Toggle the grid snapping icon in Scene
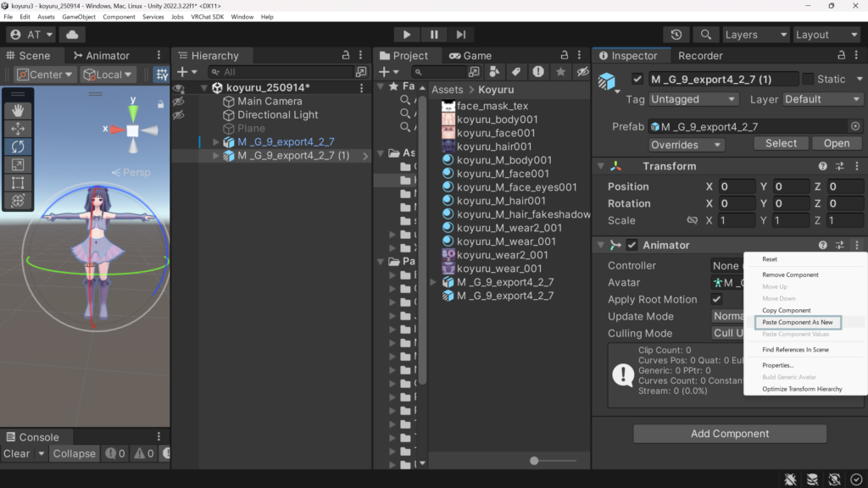The image size is (868, 488). (x=162, y=75)
